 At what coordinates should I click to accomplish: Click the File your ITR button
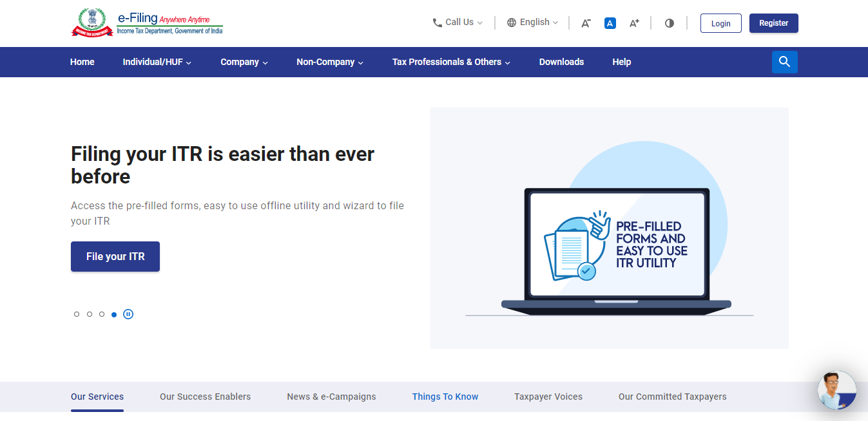point(115,256)
